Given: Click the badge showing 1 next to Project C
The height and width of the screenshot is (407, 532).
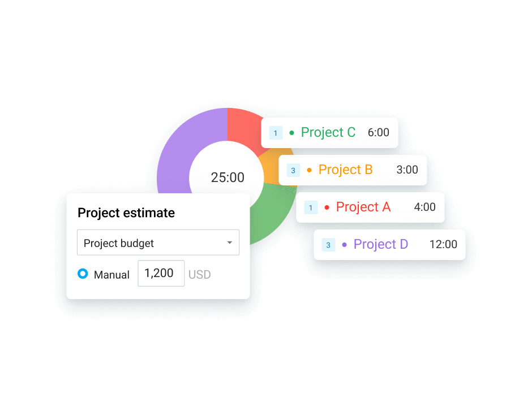Looking at the screenshot, I should coord(276,132).
